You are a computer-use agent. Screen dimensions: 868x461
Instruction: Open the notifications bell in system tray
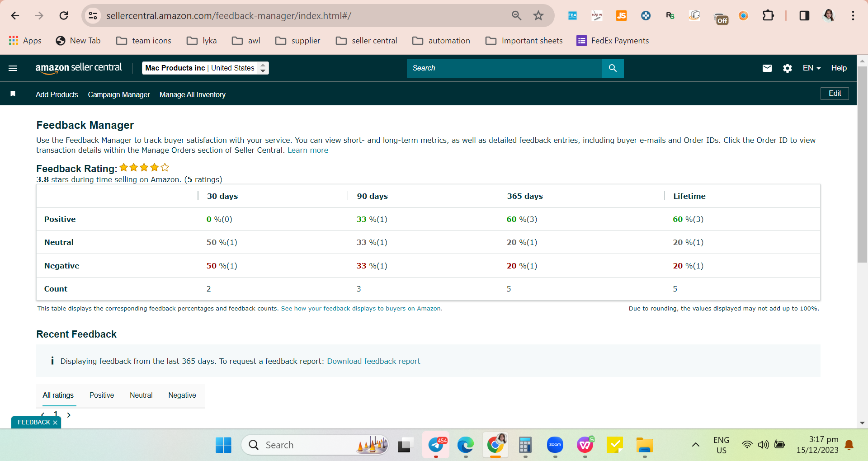tap(849, 445)
